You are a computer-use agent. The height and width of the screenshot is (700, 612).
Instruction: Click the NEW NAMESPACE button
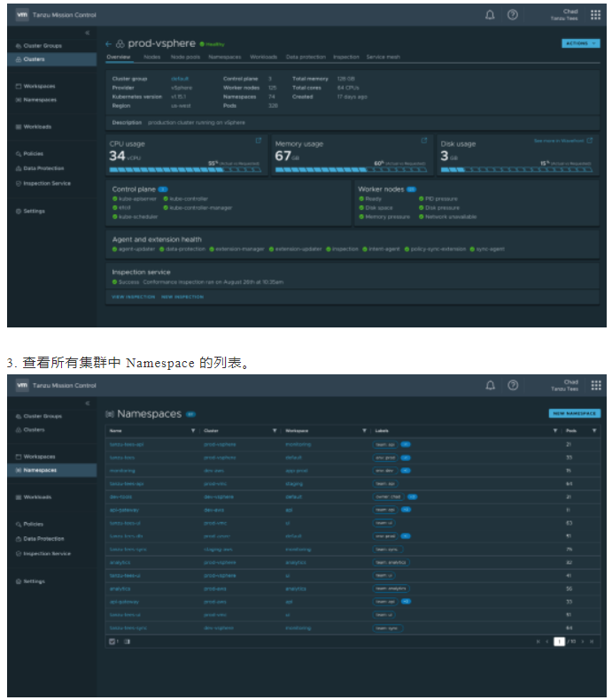575,413
